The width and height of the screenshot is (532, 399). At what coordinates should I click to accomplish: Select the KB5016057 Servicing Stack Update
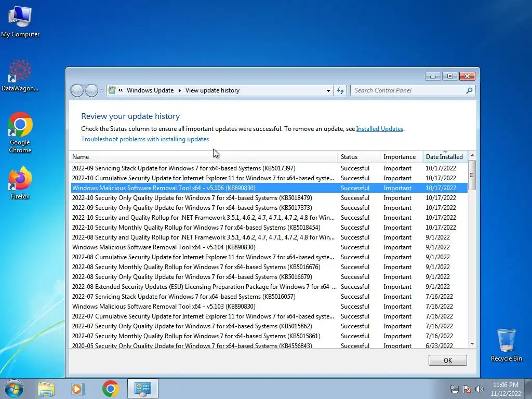269,297
